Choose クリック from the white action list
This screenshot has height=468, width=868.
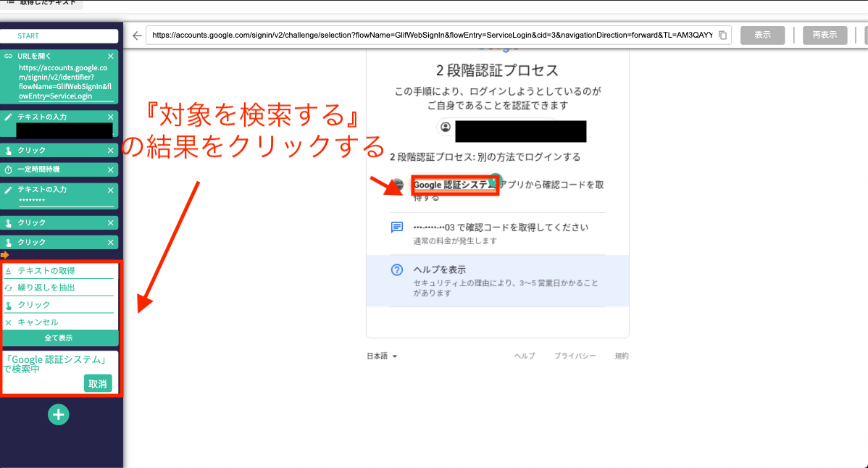click(59, 305)
